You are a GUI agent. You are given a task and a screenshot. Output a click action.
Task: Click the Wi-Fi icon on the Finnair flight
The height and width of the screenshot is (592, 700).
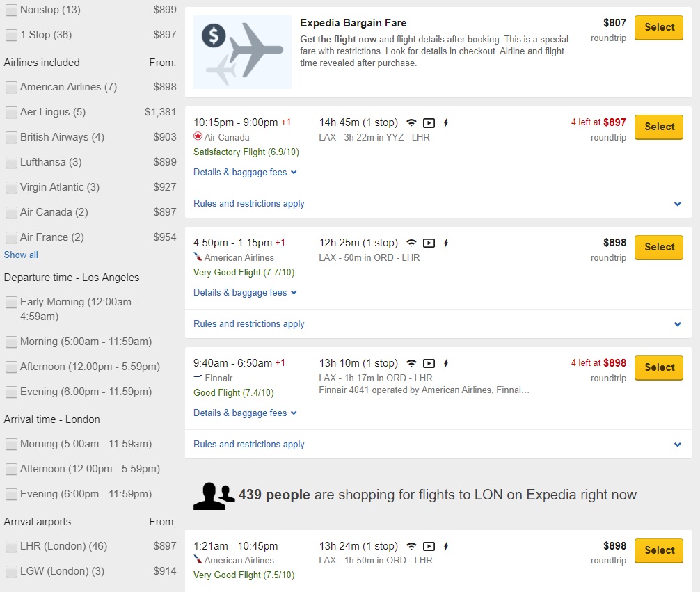[411, 362]
